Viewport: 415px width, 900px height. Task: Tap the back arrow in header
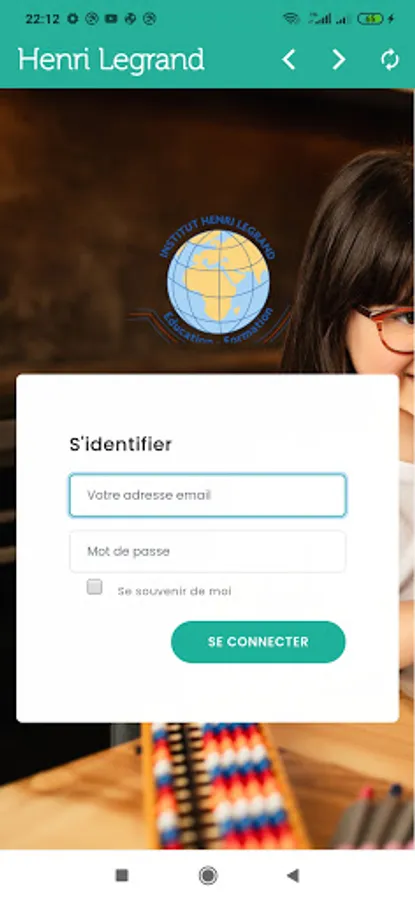(289, 59)
